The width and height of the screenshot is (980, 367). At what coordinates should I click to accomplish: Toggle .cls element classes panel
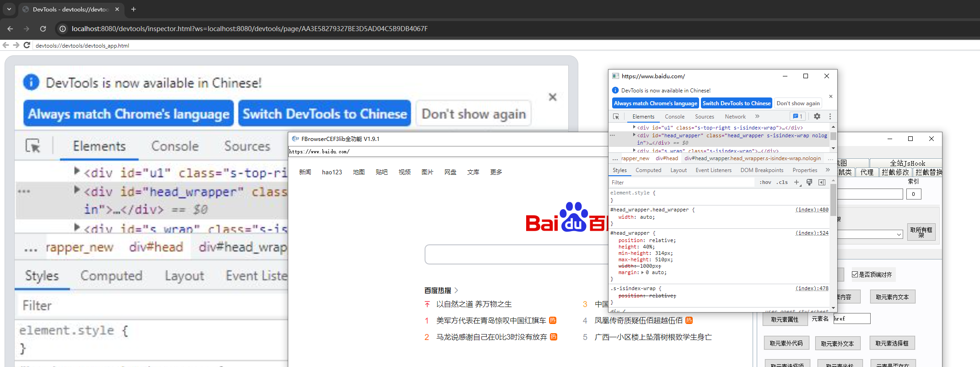(782, 182)
